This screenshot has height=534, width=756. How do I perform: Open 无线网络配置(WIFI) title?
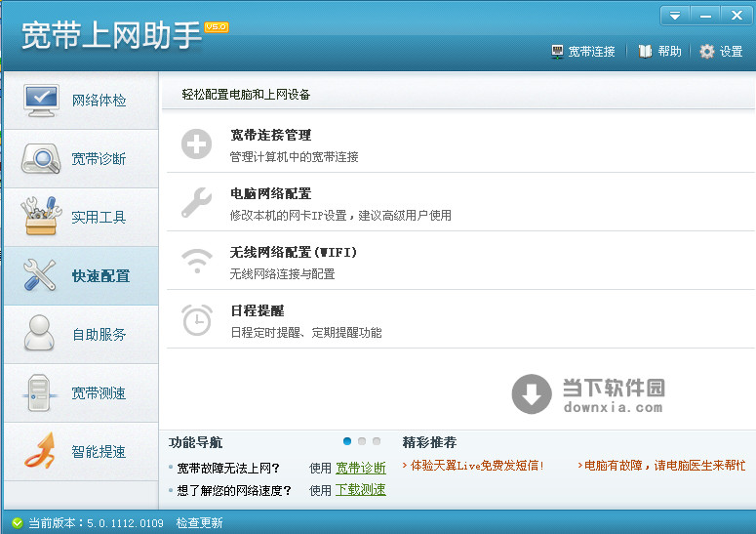click(294, 252)
